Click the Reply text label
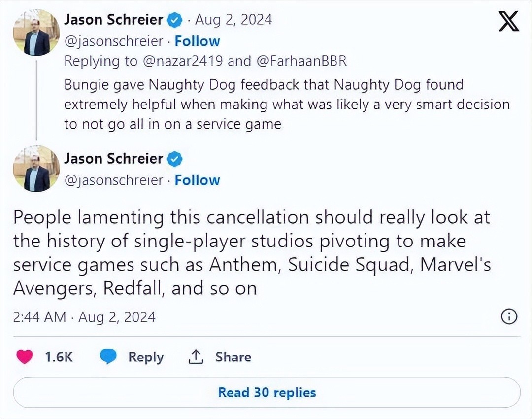 coord(146,357)
